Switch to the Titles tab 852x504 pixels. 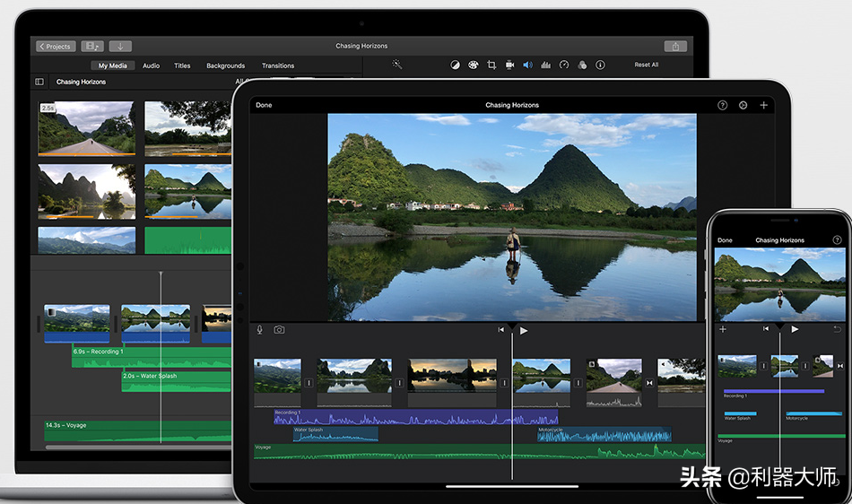(182, 65)
